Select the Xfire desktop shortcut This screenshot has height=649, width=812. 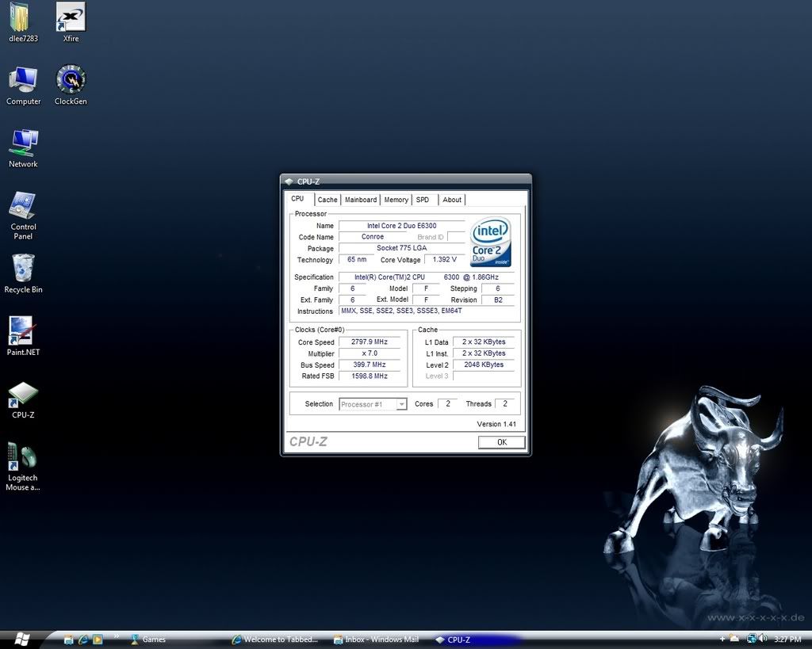71,22
